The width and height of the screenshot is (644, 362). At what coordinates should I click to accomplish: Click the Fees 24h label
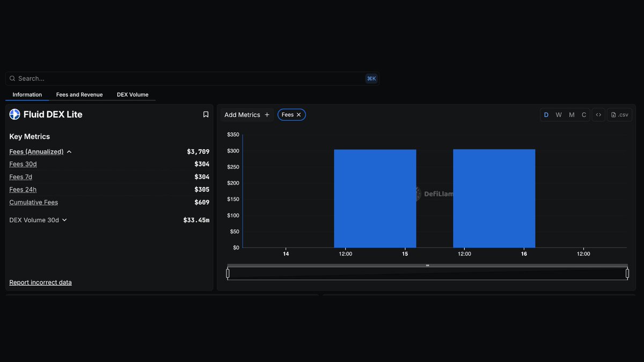click(x=23, y=189)
